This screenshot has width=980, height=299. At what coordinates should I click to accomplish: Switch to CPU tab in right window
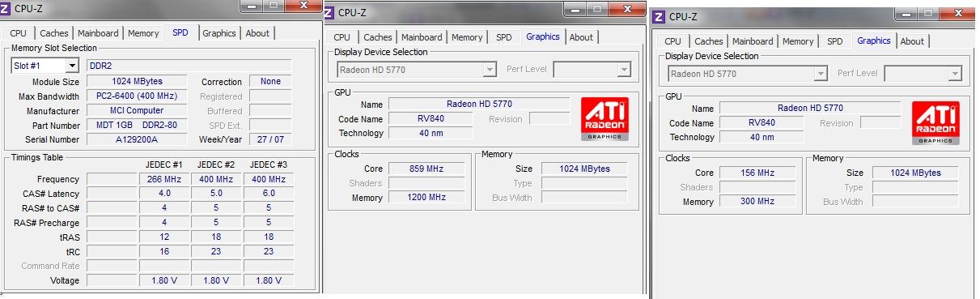click(672, 41)
